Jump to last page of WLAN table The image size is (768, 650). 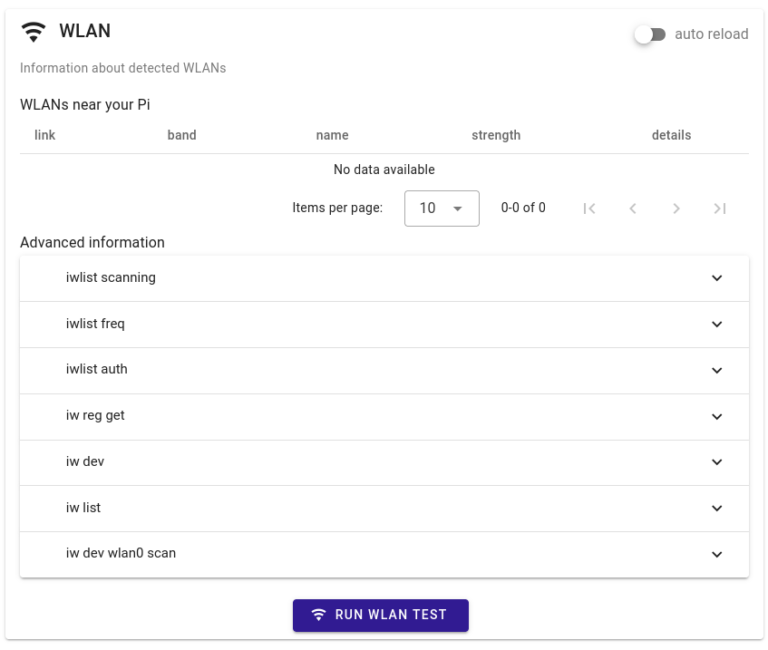click(x=719, y=208)
